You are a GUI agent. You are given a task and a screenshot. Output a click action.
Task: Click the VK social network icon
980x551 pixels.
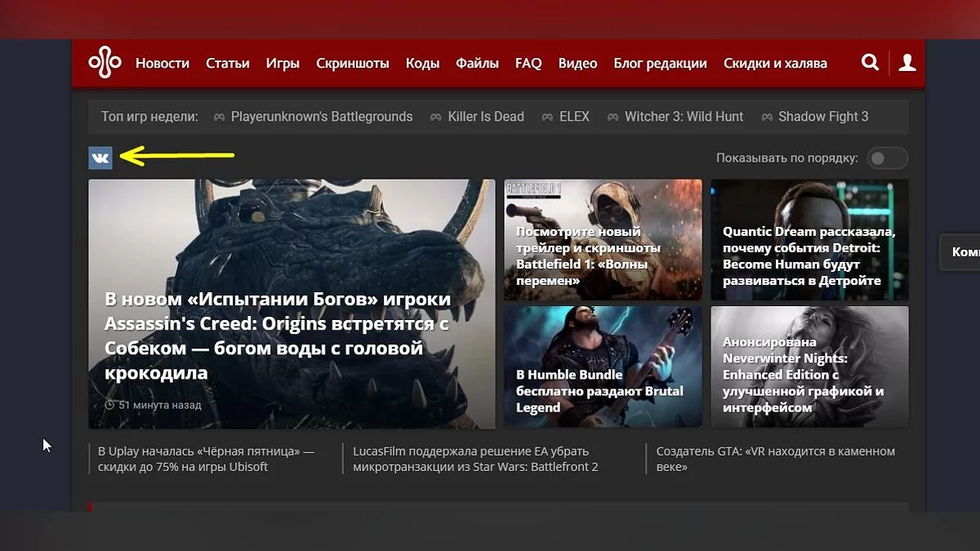pos(100,158)
